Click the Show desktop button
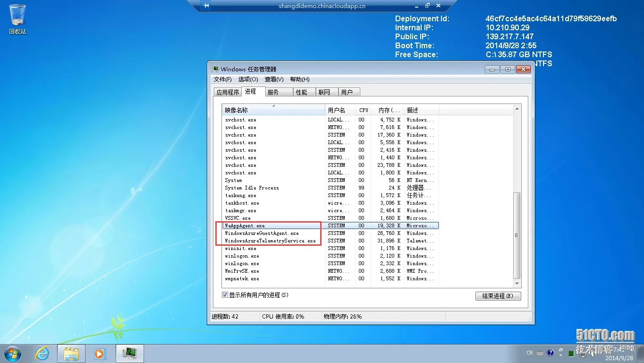Image resolution: width=644 pixels, height=363 pixels. 641,354
